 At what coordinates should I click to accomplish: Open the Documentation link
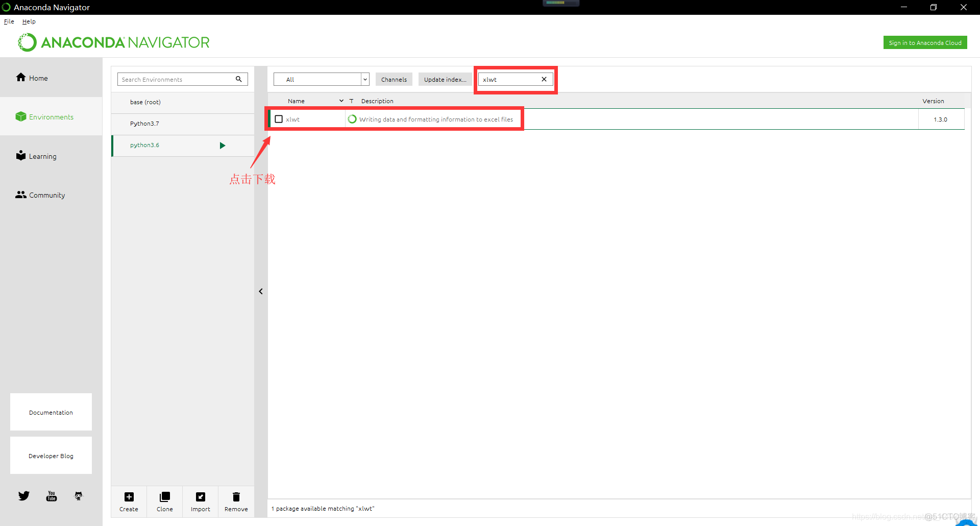[x=51, y=412]
